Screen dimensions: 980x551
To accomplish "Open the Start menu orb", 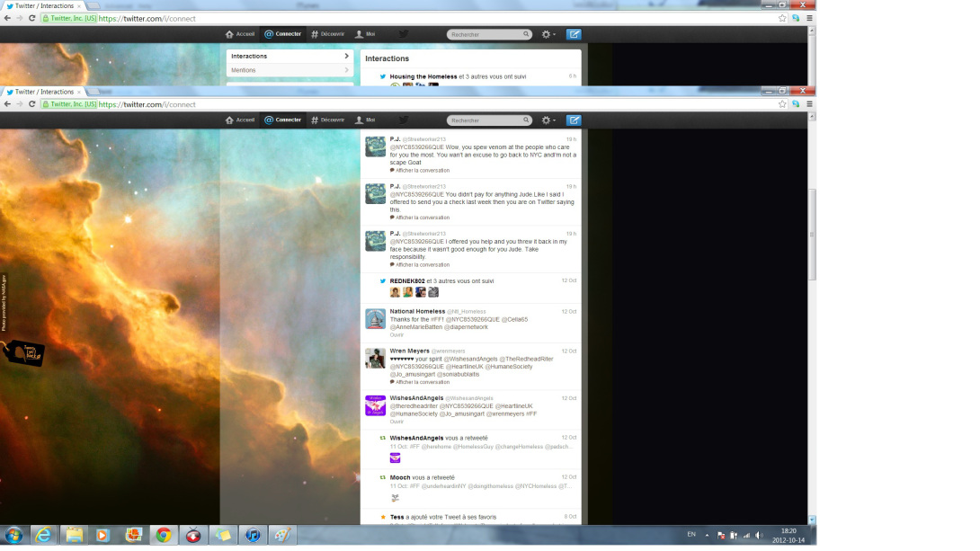I will [x=13, y=535].
